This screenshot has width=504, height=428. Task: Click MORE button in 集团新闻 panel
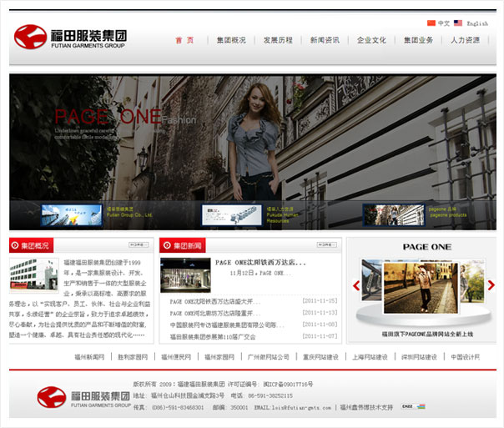pos(327,244)
